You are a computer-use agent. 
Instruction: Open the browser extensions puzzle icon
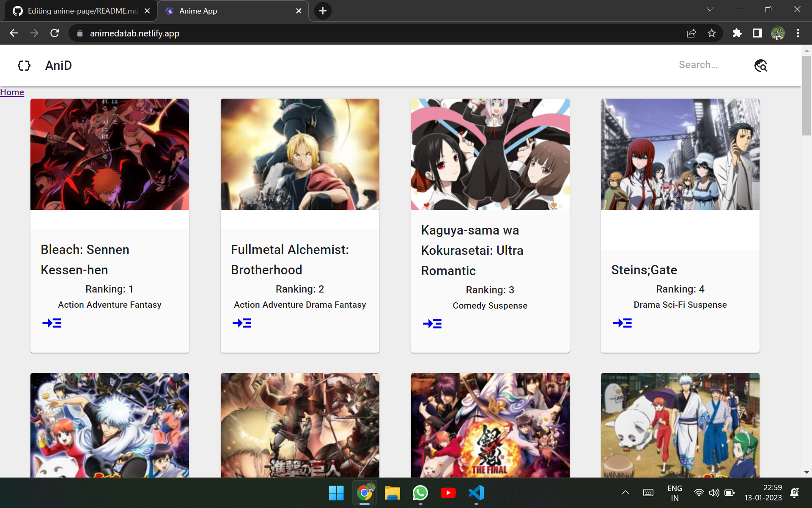click(x=737, y=33)
